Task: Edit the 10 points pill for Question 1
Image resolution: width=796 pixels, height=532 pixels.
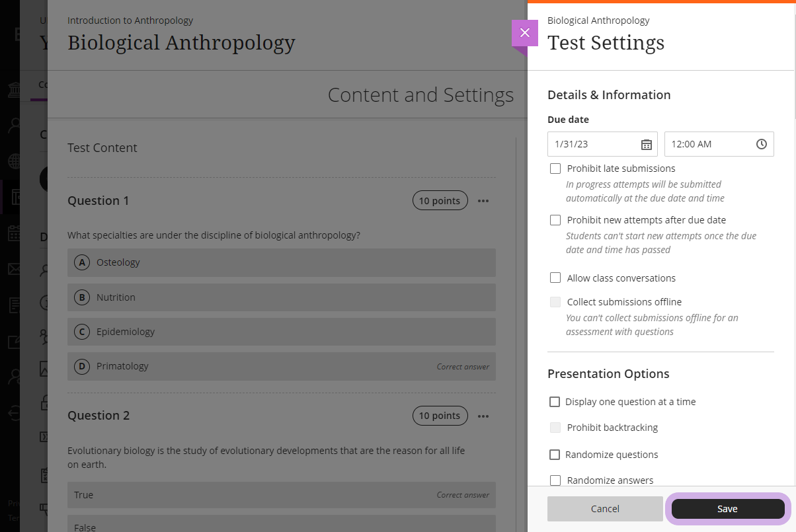Action: (440, 201)
